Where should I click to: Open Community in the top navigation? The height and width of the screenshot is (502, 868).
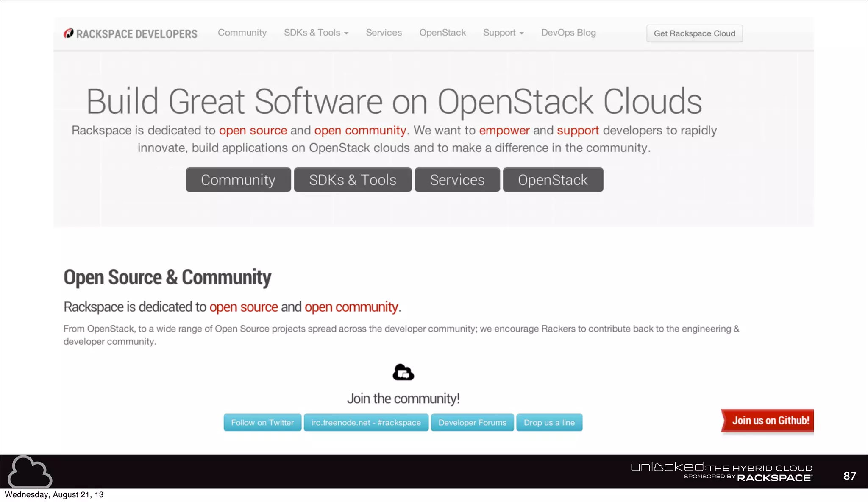(x=242, y=33)
